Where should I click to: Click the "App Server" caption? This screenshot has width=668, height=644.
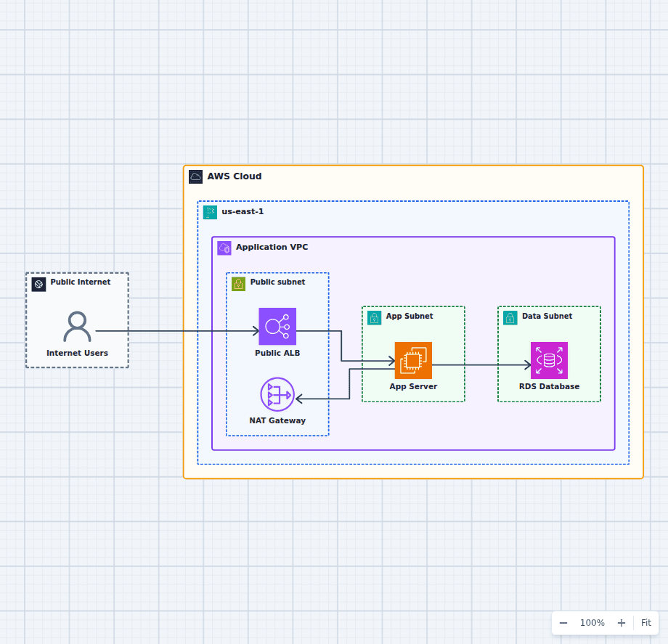pos(413,387)
